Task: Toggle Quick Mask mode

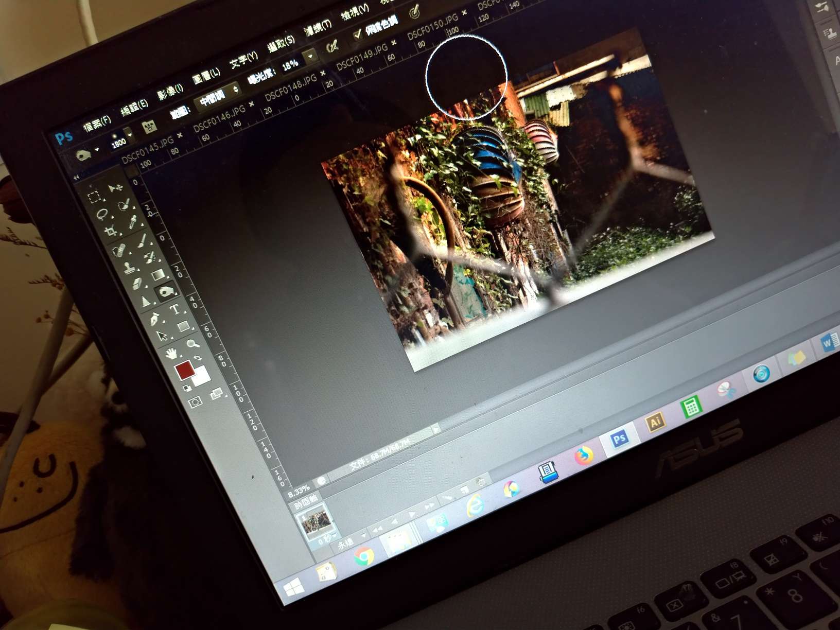Action: (196, 402)
